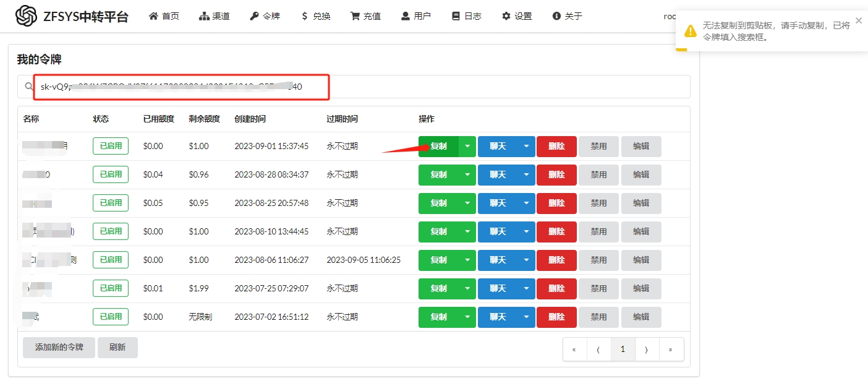Open the 渠道 channels menu

coord(215,16)
